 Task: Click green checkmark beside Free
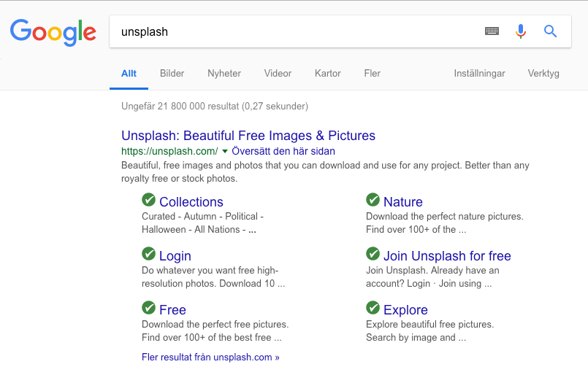click(x=148, y=308)
